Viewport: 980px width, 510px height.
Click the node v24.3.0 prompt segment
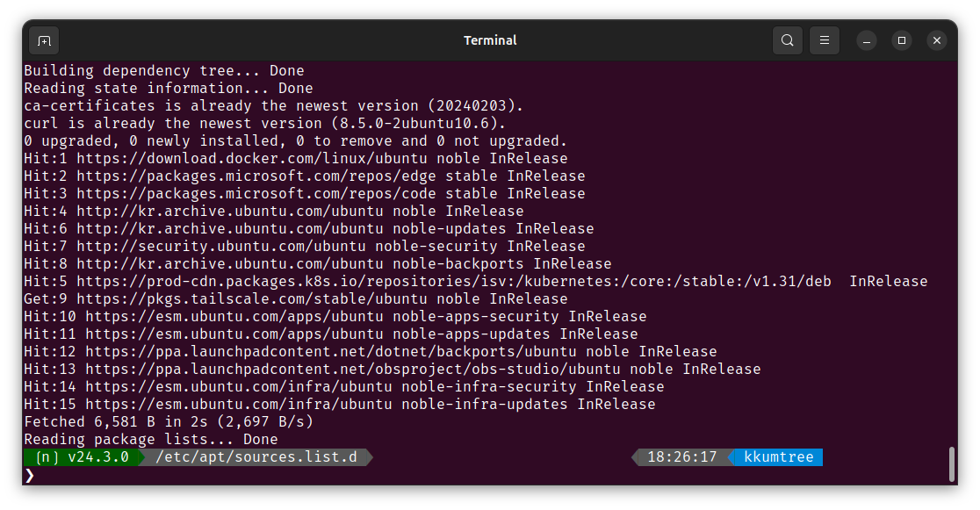click(x=83, y=457)
